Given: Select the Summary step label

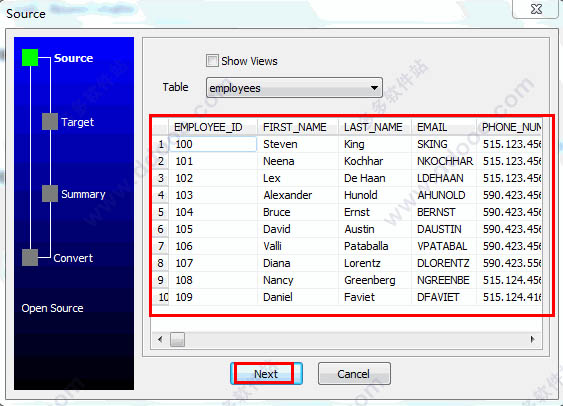Looking at the screenshot, I should [x=83, y=194].
